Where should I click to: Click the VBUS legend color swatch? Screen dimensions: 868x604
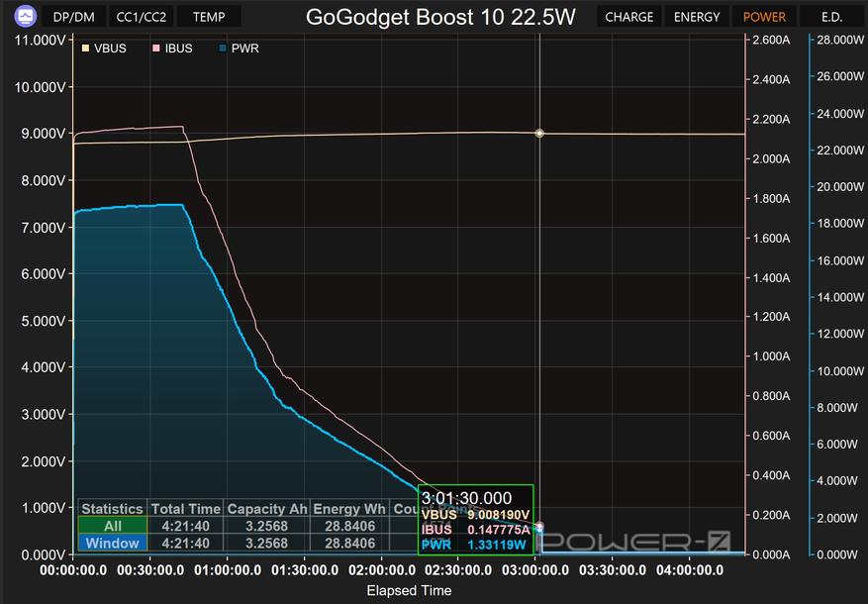click(x=85, y=49)
